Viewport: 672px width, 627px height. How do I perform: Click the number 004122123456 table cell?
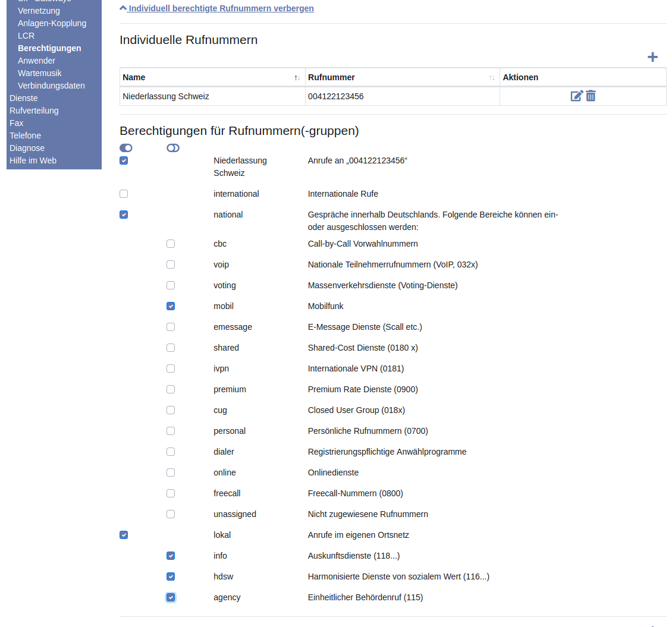(336, 96)
